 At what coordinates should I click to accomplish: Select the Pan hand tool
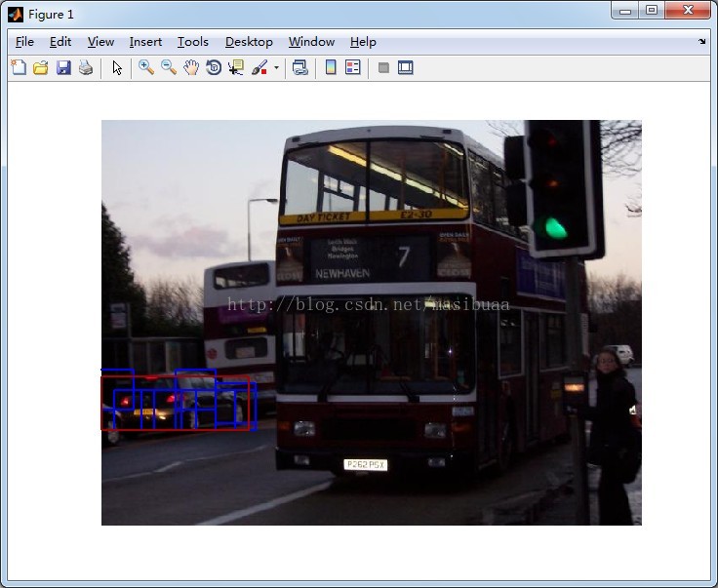coord(191,67)
